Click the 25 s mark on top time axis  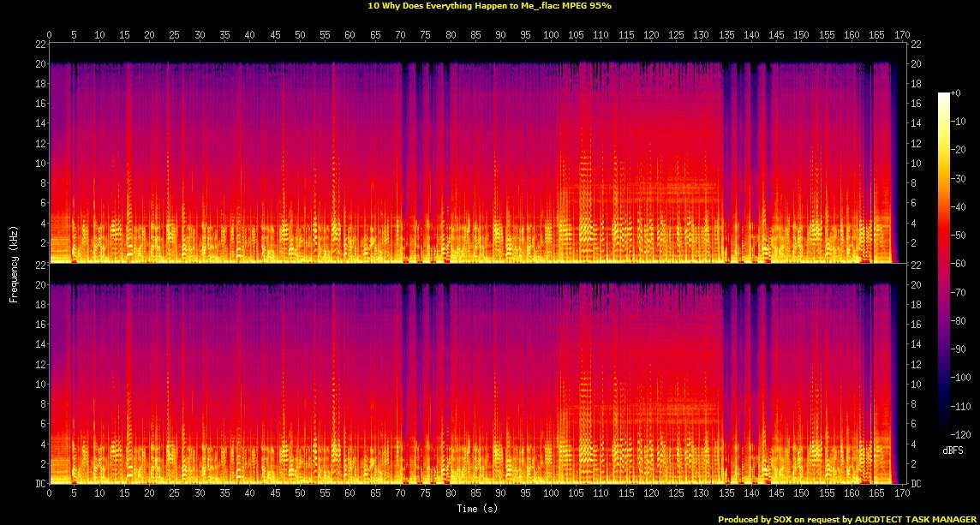pos(174,35)
